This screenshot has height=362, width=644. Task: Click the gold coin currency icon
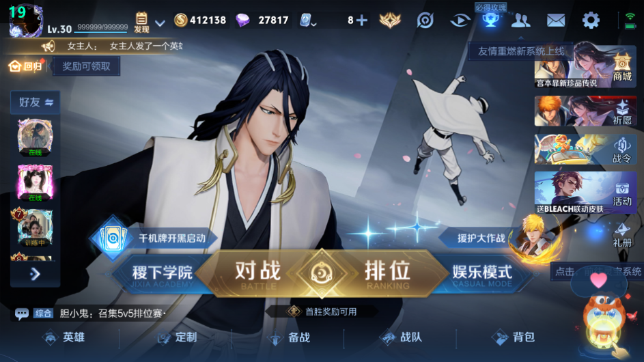[x=181, y=20]
